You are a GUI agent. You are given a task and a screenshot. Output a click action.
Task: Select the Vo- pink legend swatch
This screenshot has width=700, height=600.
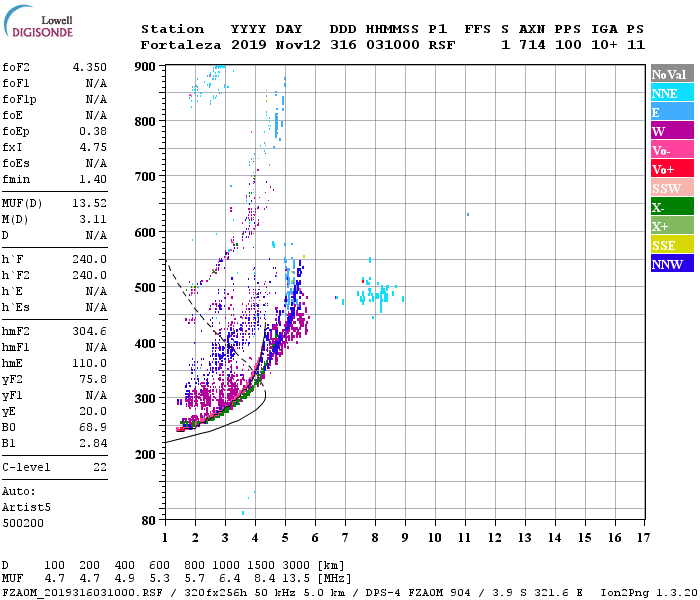[x=672, y=150]
